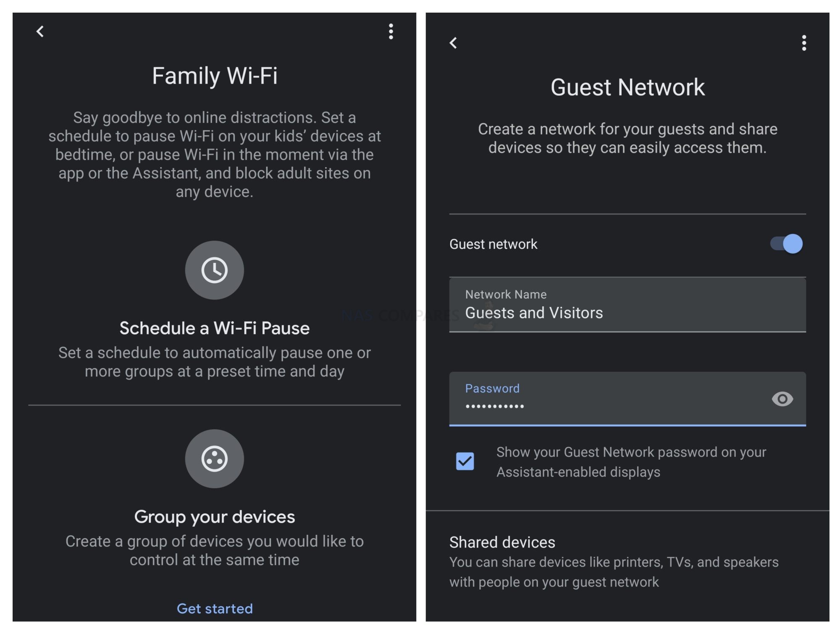
Task: Select Schedule a Wi-Fi Pause heading
Action: pyautogui.click(x=215, y=328)
